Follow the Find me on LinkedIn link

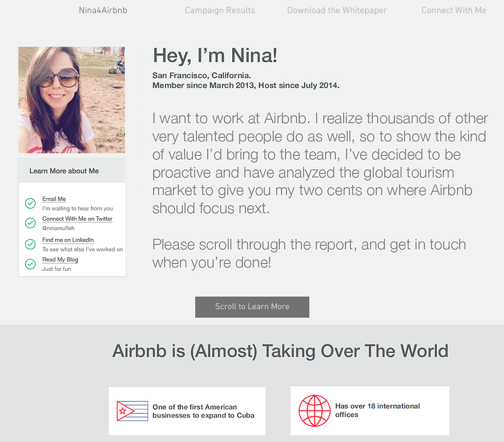click(68, 240)
